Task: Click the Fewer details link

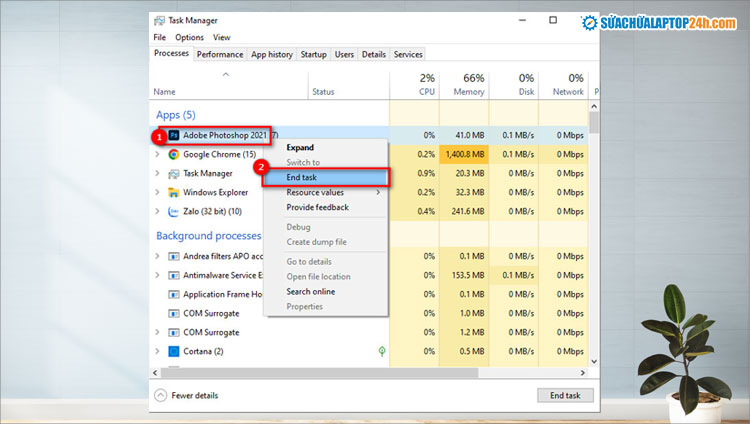Action: 195,395
